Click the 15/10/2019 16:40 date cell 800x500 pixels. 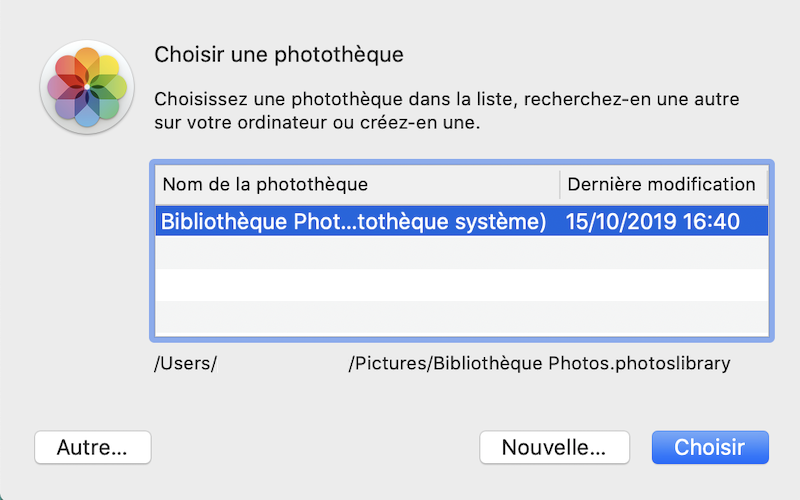click(652, 221)
